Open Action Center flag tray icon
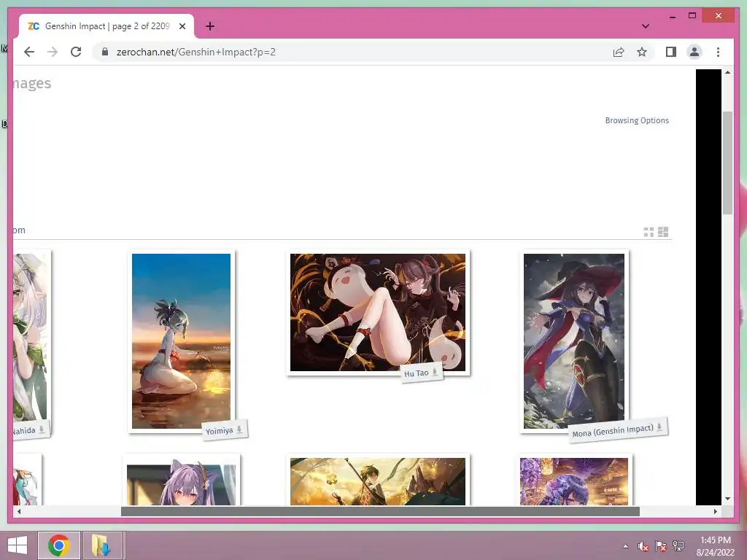 661,546
